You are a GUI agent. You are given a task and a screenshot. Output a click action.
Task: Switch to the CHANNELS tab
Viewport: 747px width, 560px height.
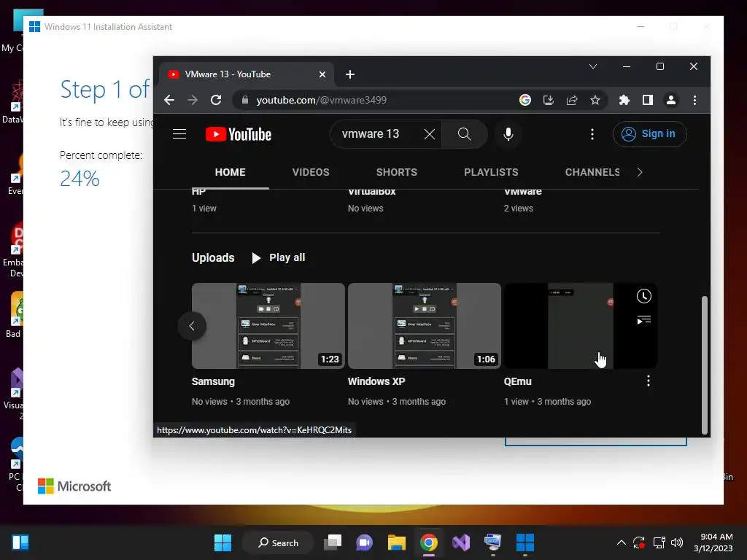592,172
